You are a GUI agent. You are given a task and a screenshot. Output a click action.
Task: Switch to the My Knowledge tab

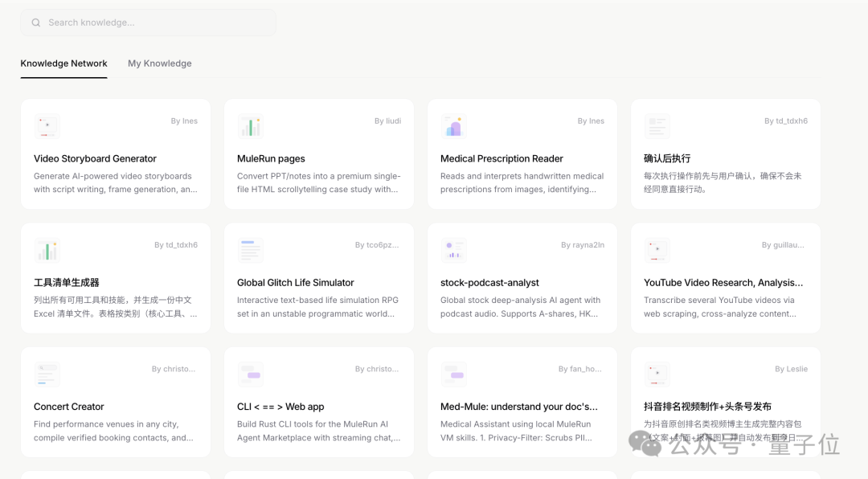(x=159, y=63)
